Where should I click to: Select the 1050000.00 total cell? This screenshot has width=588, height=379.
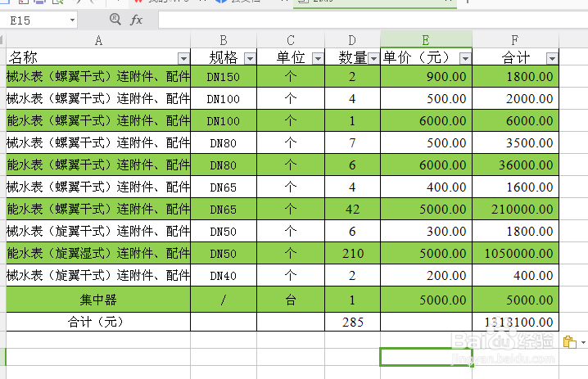click(x=515, y=254)
